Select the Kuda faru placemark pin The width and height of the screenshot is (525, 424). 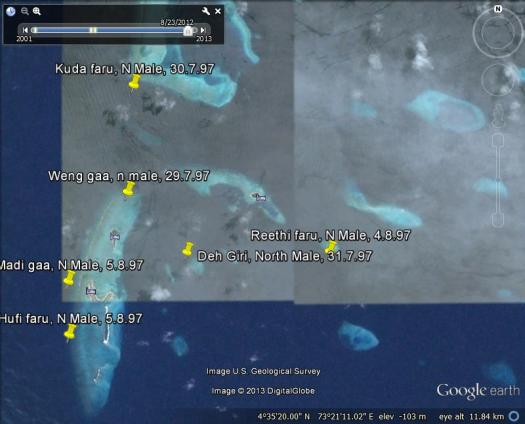click(135, 83)
